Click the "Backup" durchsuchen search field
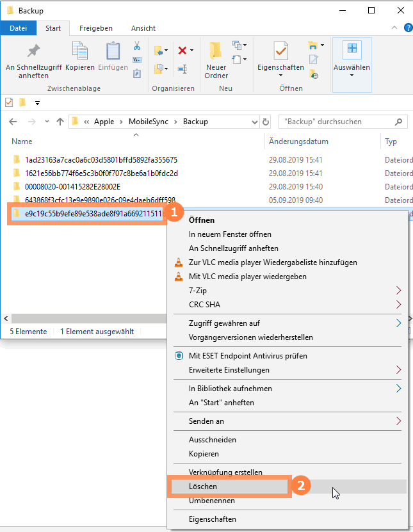413x532 pixels. 343,122
